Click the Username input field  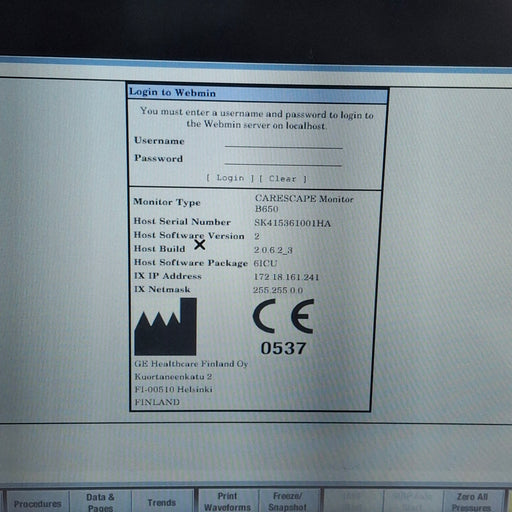283,142
